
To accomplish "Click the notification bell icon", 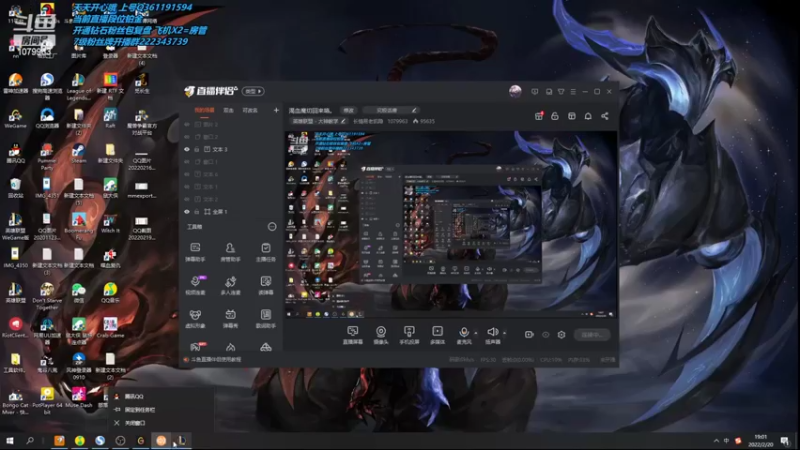I will point(588,116).
